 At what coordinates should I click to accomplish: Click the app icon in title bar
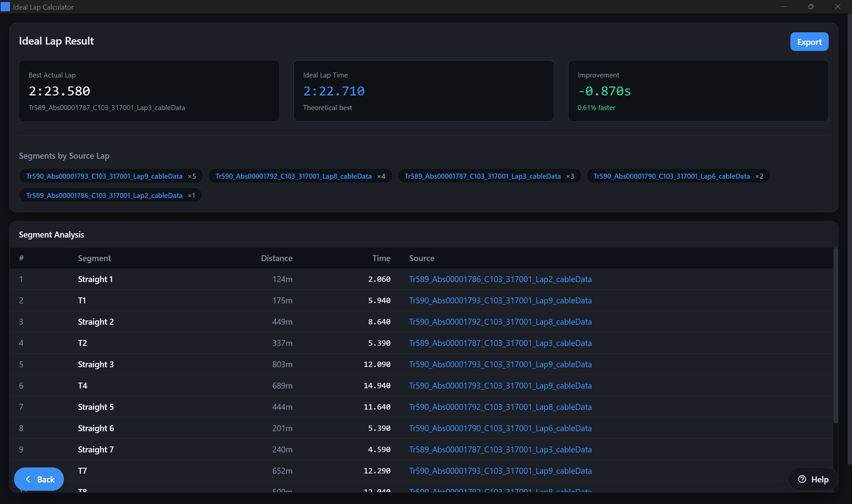click(x=5, y=6)
